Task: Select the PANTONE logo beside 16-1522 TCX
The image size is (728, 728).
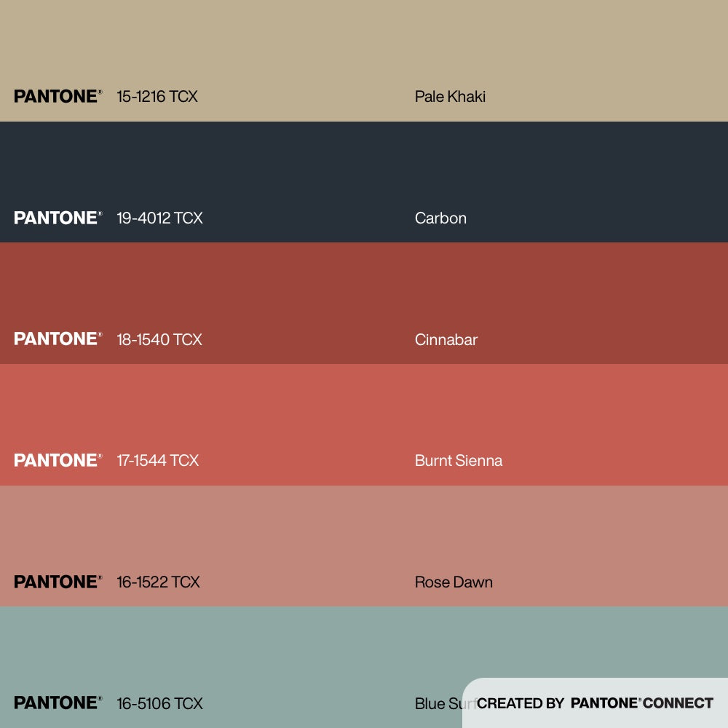Action: point(57,582)
